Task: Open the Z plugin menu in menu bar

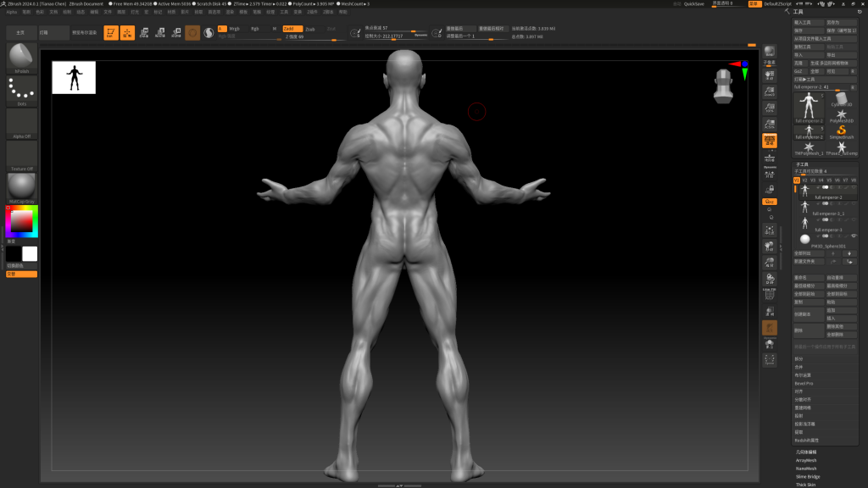Action: coord(313,12)
